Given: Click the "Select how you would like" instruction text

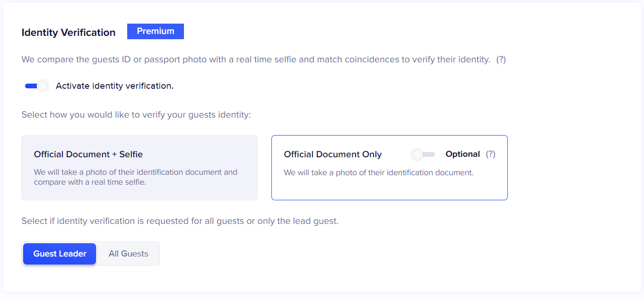Looking at the screenshot, I should point(136,115).
